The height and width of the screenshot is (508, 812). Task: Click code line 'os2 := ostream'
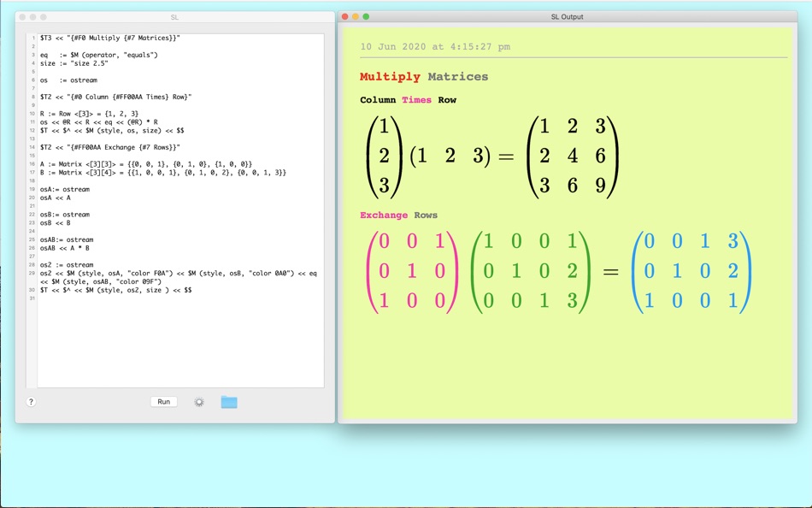pos(67,265)
